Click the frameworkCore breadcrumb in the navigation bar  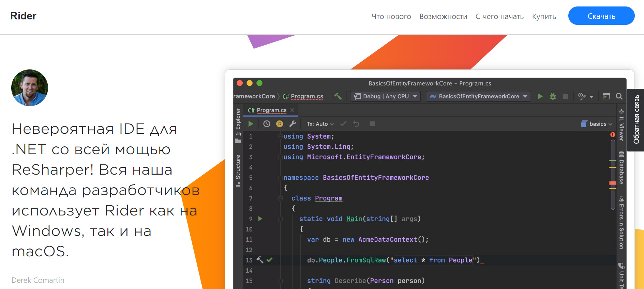click(x=254, y=96)
